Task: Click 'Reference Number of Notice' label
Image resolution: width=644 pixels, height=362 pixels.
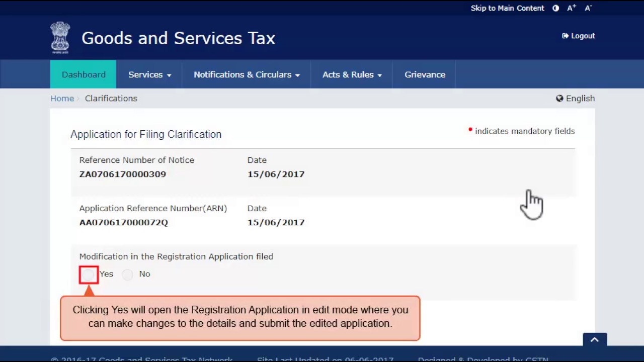Action: (x=136, y=160)
